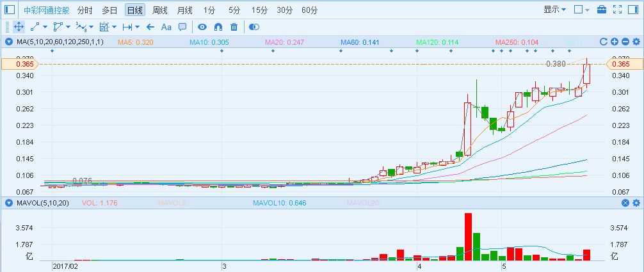Toggle the right sidebar panel icon

point(633,10)
